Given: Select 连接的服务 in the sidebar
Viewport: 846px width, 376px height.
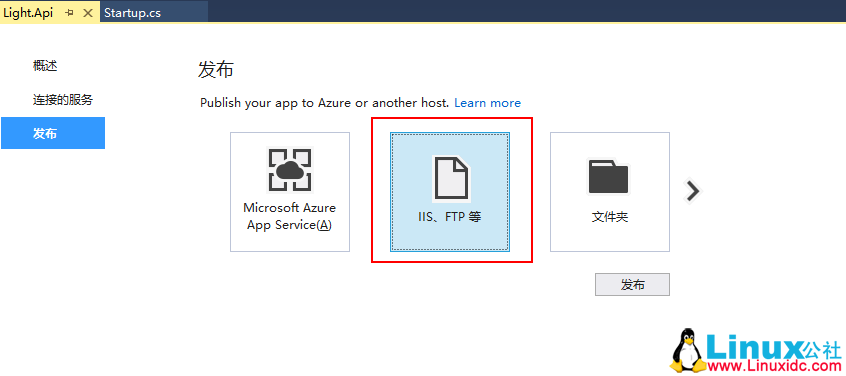Looking at the screenshot, I should (63, 100).
